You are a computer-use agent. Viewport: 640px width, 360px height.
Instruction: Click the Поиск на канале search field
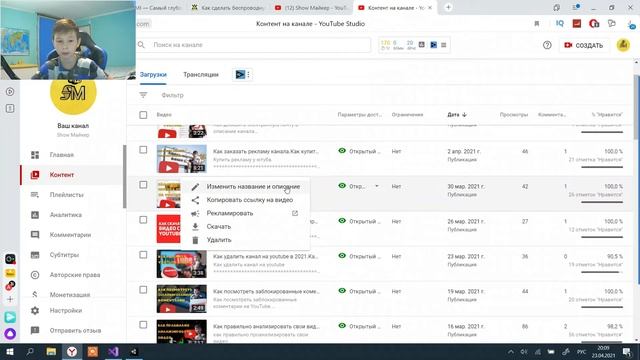pyautogui.click(x=261, y=45)
